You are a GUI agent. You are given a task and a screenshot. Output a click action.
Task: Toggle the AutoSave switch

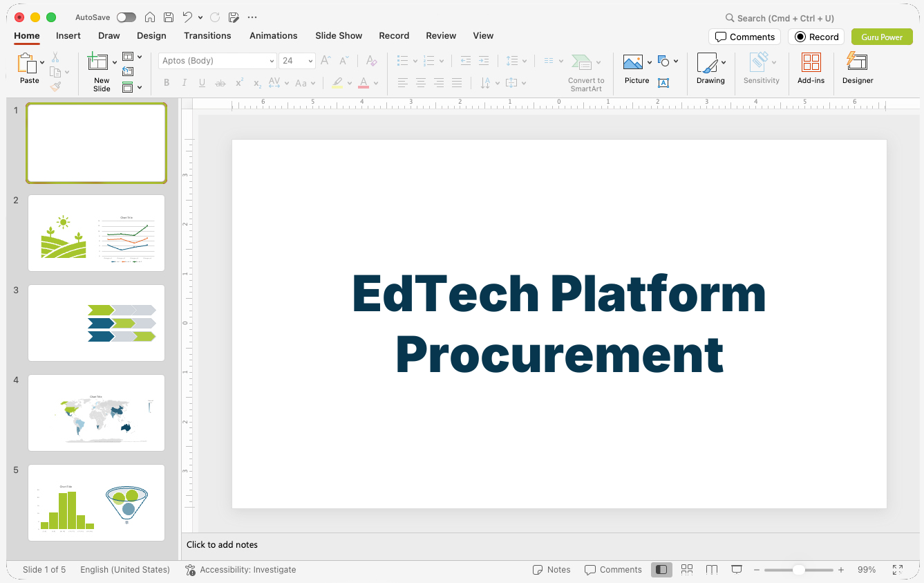[126, 17]
